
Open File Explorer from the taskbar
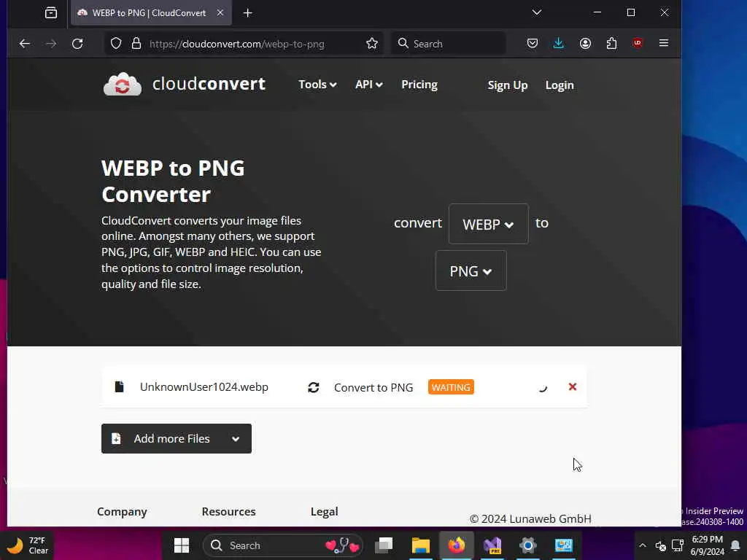point(421,545)
